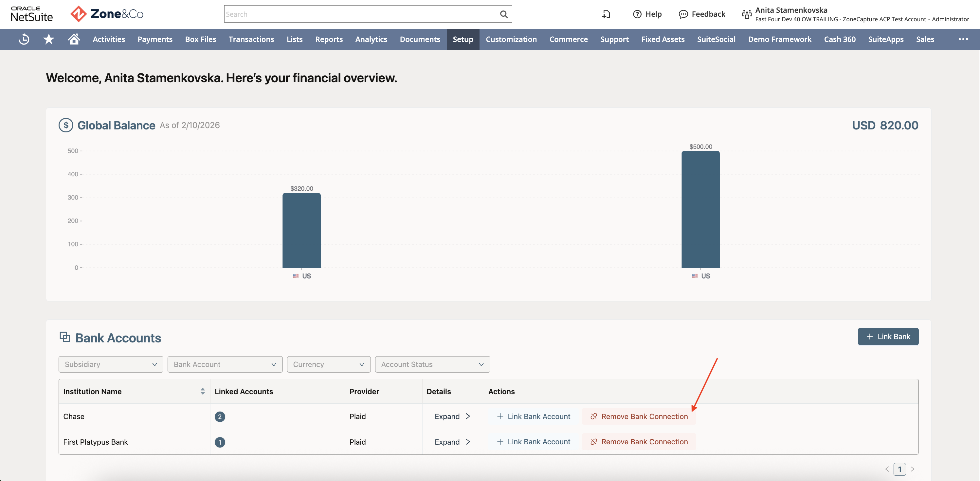The image size is (980, 481).
Task: Open the more menu items ellipsis
Action: point(963,39)
